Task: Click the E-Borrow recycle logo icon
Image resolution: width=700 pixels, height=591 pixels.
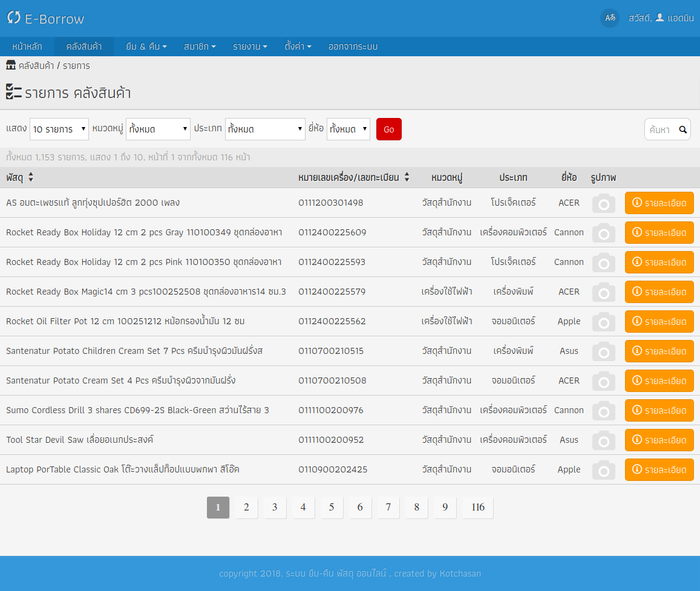Action: click(13, 19)
